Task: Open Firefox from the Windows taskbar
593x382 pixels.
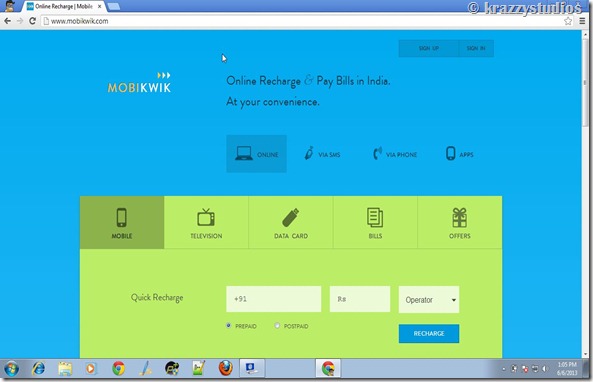Action: 225,368
